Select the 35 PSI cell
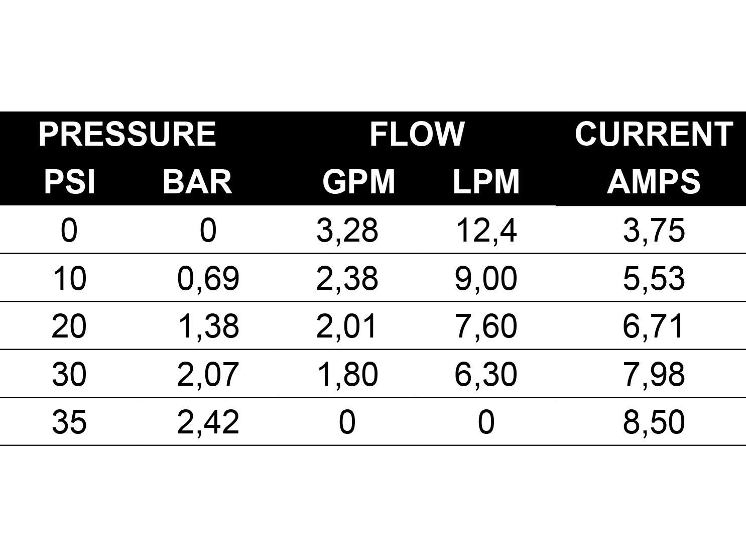 [x=69, y=422]
